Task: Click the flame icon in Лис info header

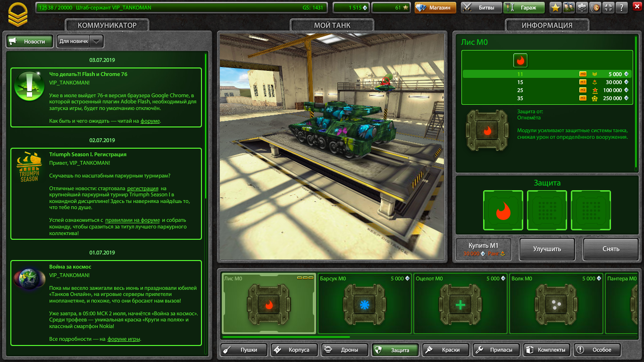Action: (520, 60)
